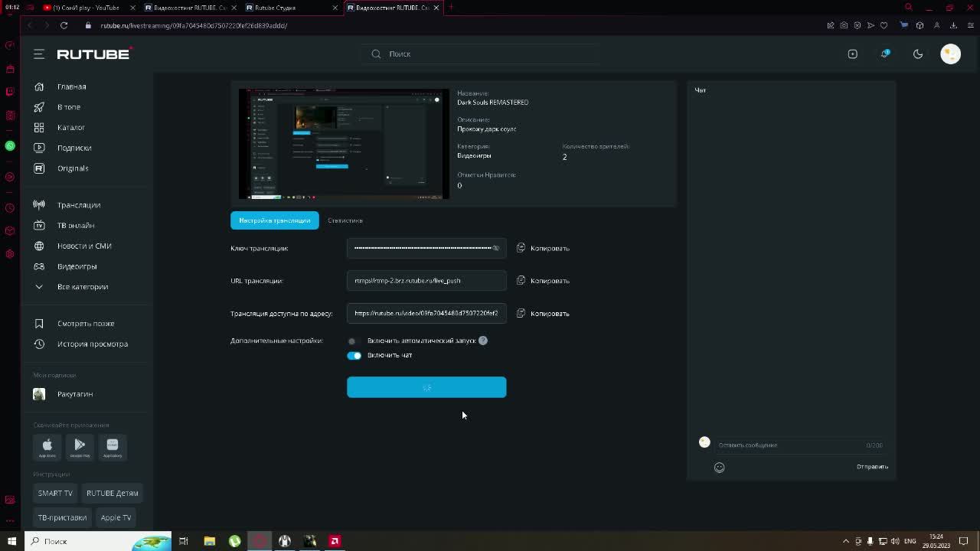Viewport: 980px width, 551px height.
Task: Open the RUTUBE hamburger menu
Action: pyautogui.click(x=39, y=54)
